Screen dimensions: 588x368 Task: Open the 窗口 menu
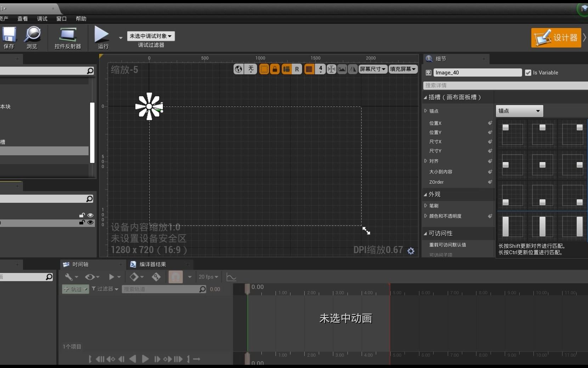point(62,19)
